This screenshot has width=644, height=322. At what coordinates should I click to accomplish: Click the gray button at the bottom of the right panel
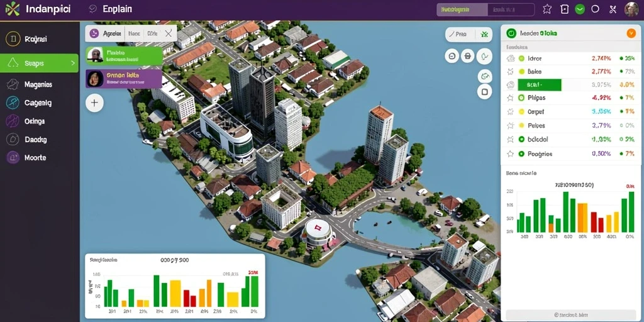coord(571,314)
